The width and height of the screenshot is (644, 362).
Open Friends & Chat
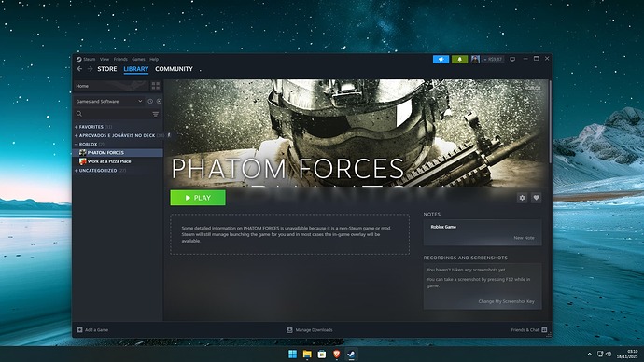(529, 330)
